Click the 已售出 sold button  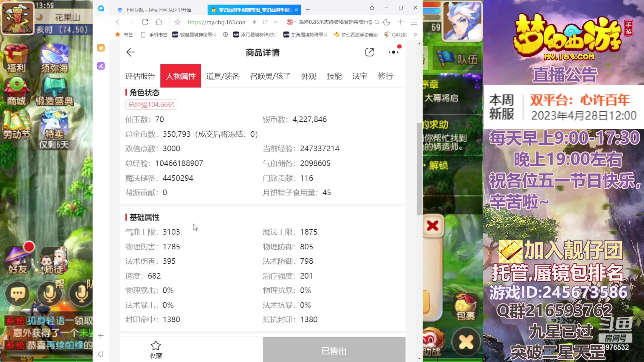(x=334, y=350)
